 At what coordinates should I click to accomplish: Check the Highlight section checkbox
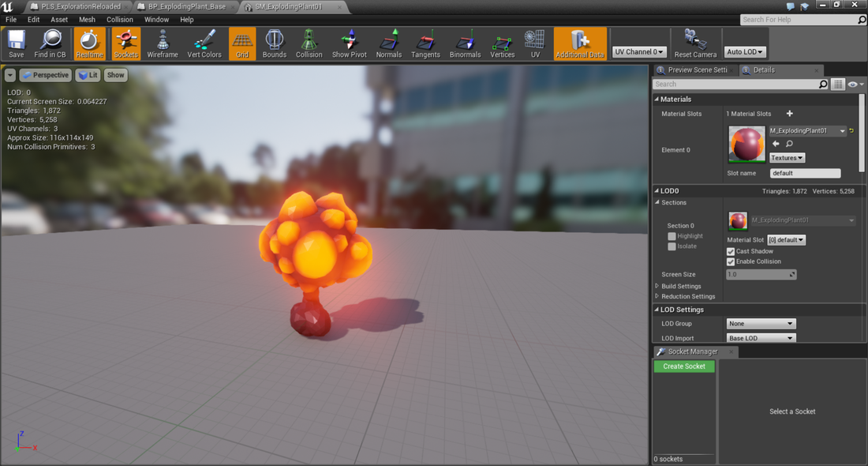[672, 236]
